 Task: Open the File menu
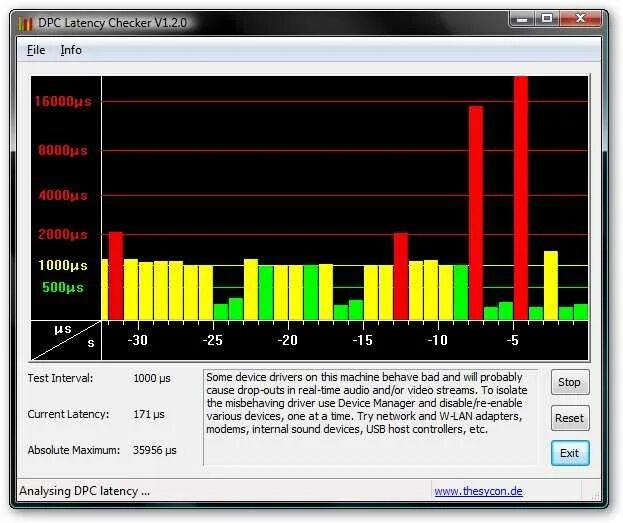pyautogui.click(x=36, y=50)
